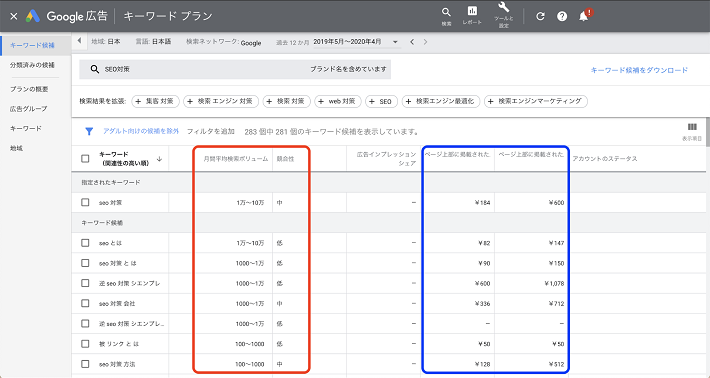Check the seo 対策 方法 row checkbox
Image resolution: width=710 pixels, height=378 pixels.
[x=85, y=364]
